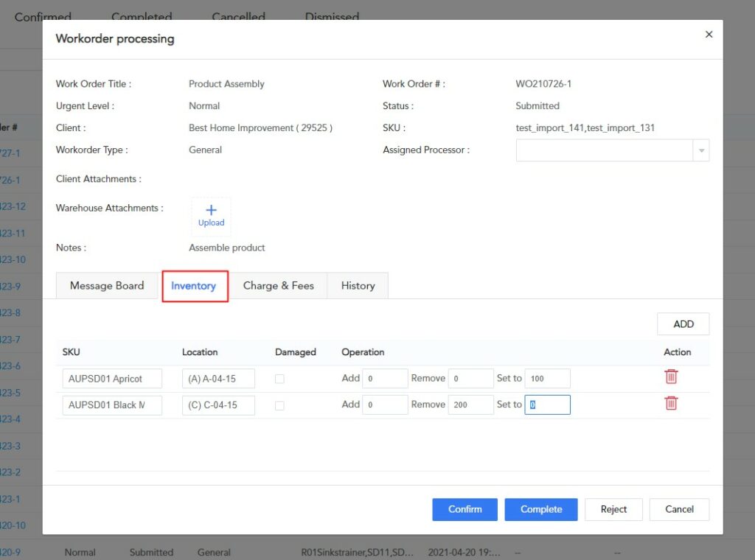Complete the work order
The width and height of the screenshot is (755, 560).
(541, 509)
